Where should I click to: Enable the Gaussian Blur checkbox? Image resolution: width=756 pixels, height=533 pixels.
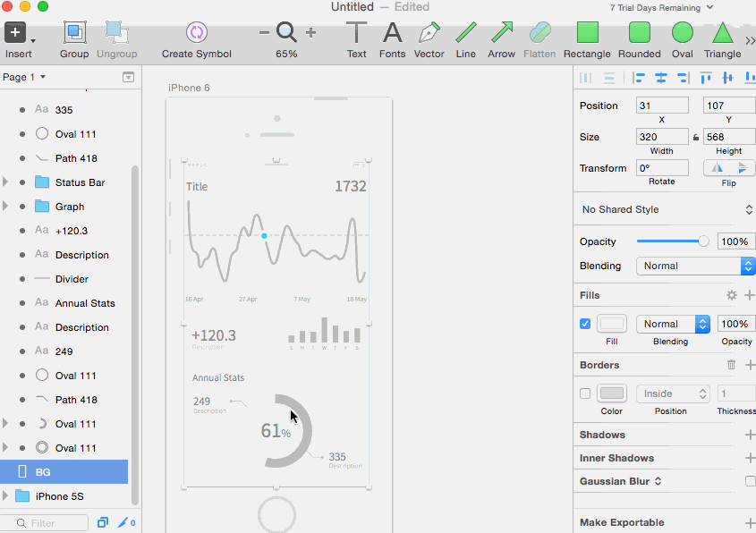[750, 481]
